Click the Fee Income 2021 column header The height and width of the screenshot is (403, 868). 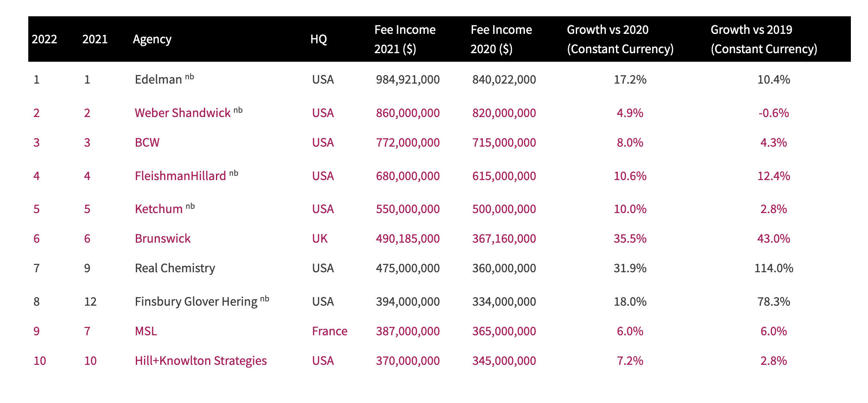coord(404,39)
